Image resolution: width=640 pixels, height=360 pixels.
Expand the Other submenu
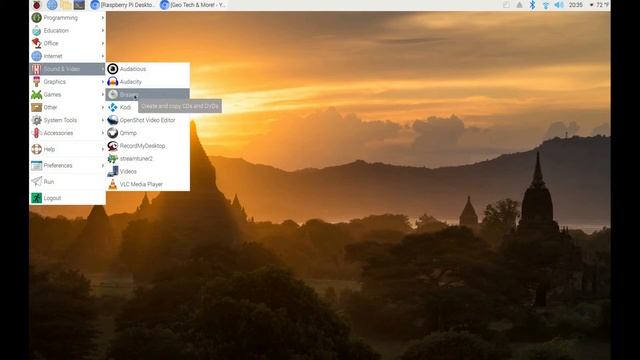pyautogui.click(x=68, y=107)
